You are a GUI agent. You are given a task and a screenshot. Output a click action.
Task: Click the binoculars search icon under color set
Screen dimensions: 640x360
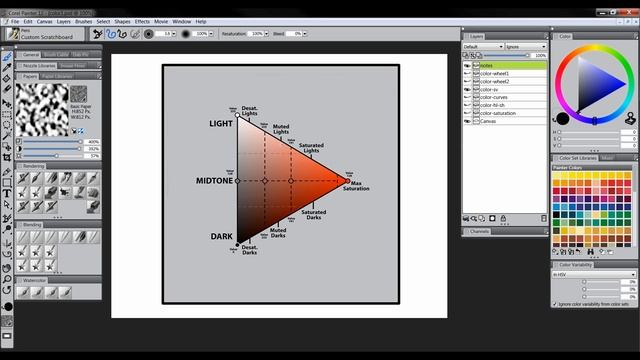click(590, 252)
